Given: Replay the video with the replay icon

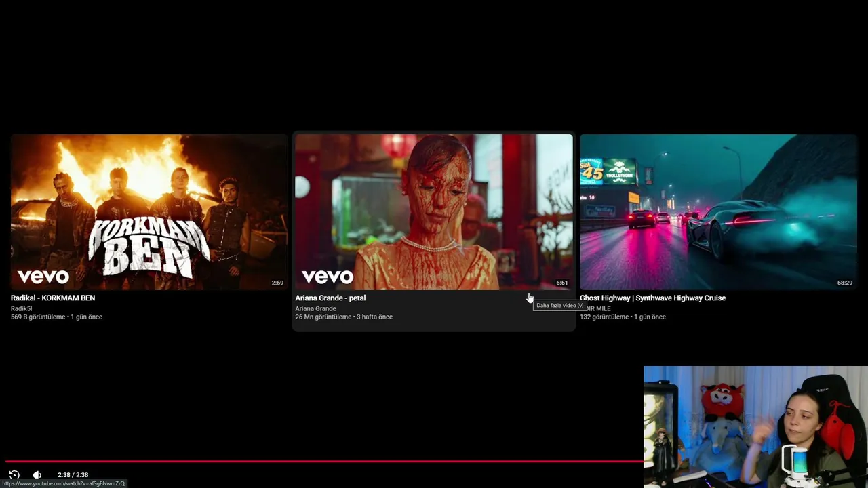Looking at the screenshot, I should (14, 474).
